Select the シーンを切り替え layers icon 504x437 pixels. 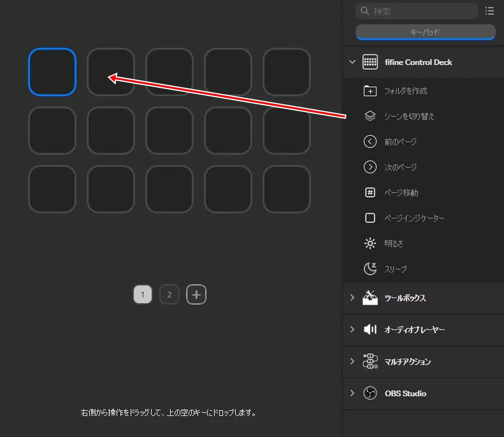(x=370, y=116)
